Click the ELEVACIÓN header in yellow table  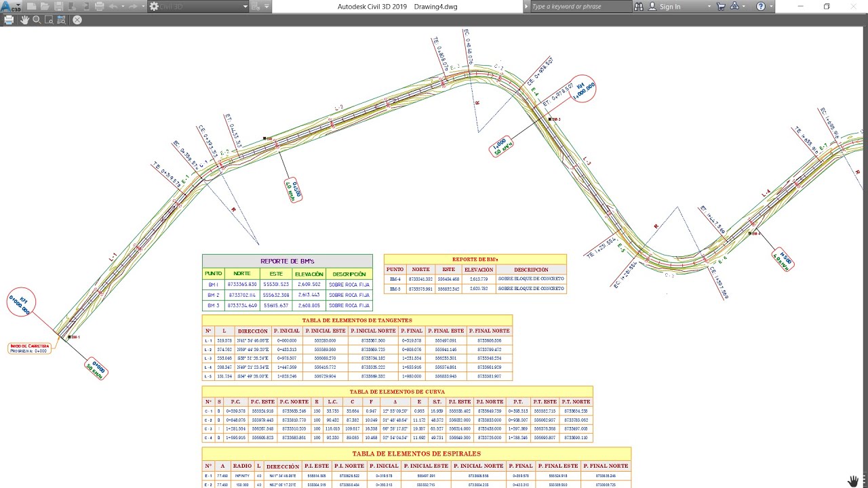[479, 269]
